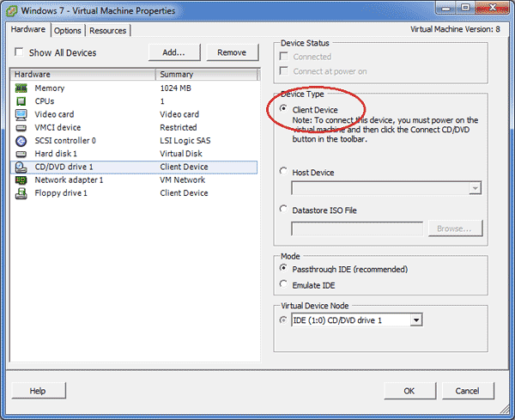This screenshot has height=420, width=515.
Task: Click the VMCI device icon
Action: [21, 127]
